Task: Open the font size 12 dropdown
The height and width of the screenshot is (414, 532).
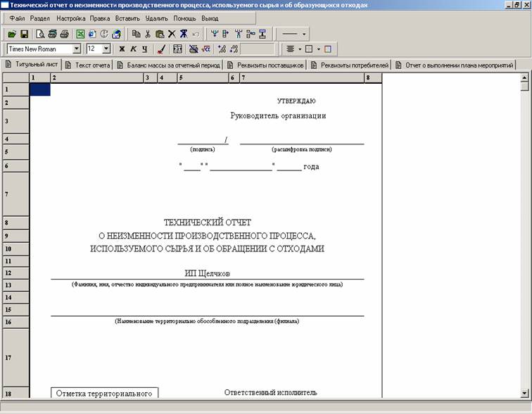Action: [106, 49]
